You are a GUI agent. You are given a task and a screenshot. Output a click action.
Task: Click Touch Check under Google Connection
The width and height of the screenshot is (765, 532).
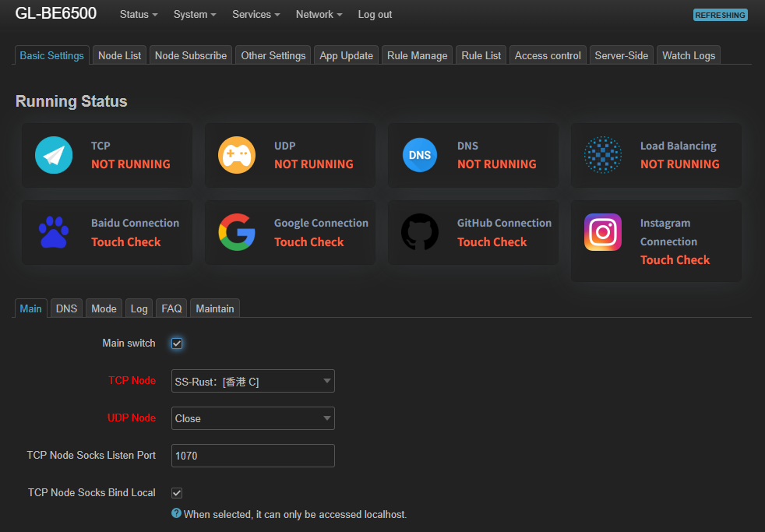click(x=308, y=242)
